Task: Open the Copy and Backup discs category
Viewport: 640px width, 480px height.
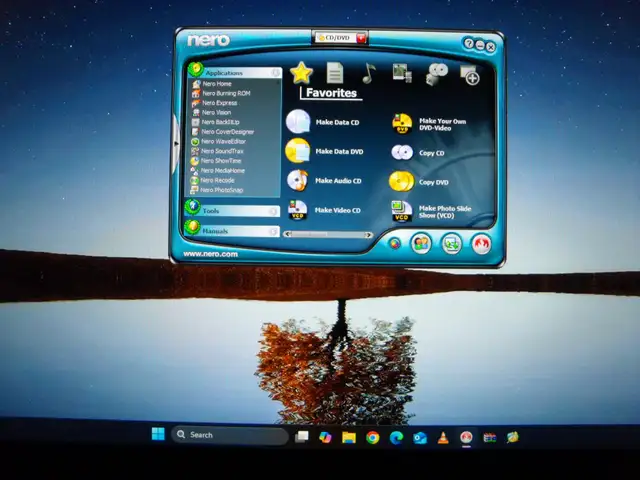Action: coord(437,74)
